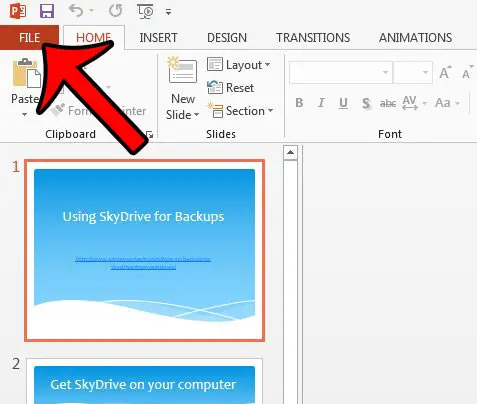Click scroll up arrow of slide panel
Image resolution: width=477 pixels, height=404 pixels.
(290, 153)
